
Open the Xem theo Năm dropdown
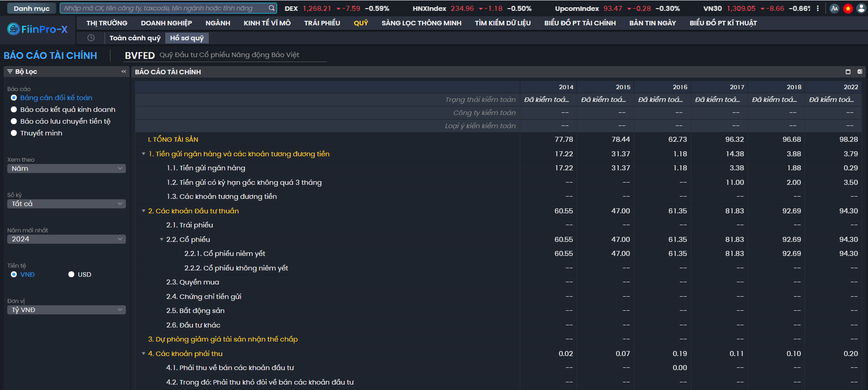click(x=67, y=169)
